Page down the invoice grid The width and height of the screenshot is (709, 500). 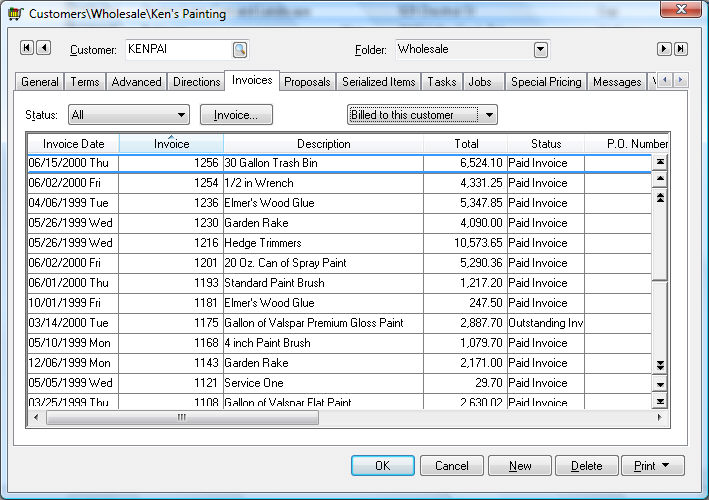[x=659, y=365]
